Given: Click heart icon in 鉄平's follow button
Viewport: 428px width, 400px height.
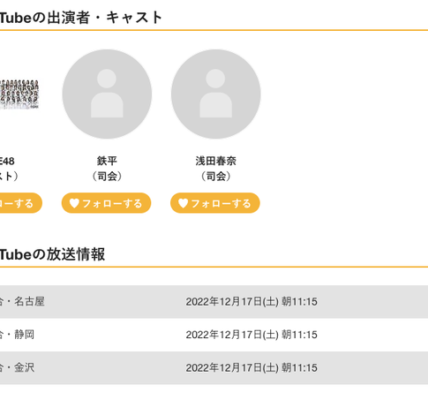Looking at the screenshot, I should pos(74,203).
